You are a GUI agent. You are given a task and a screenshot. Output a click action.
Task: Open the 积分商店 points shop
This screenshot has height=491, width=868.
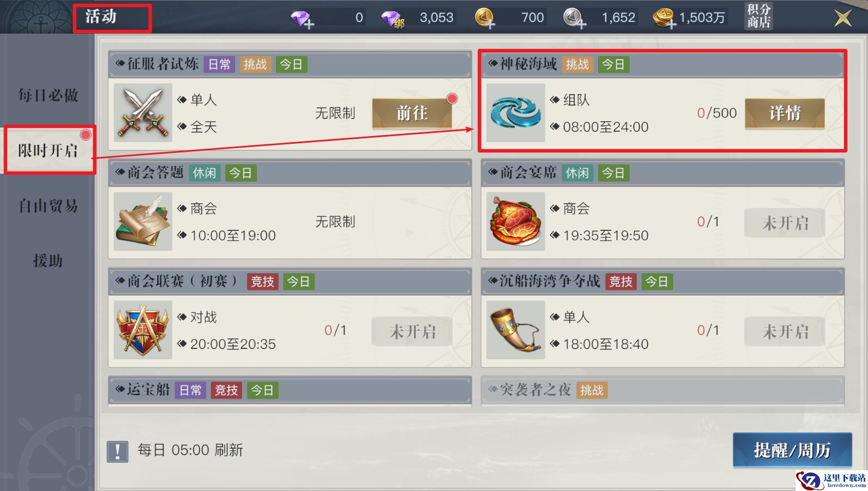point(759,16)
